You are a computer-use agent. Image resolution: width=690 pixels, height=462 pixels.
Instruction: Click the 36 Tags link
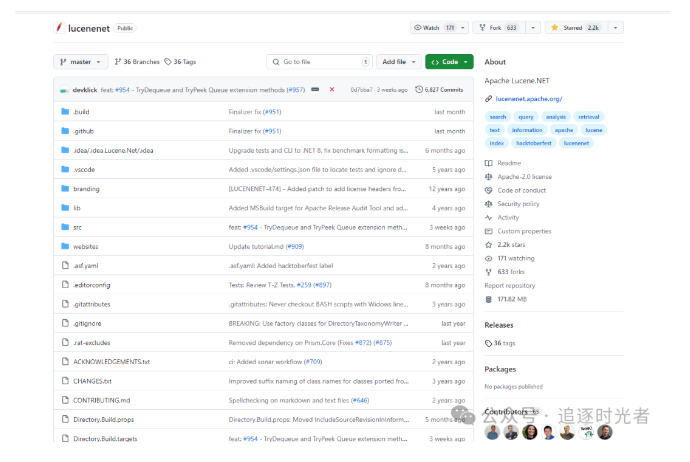(x=180, y=62)
